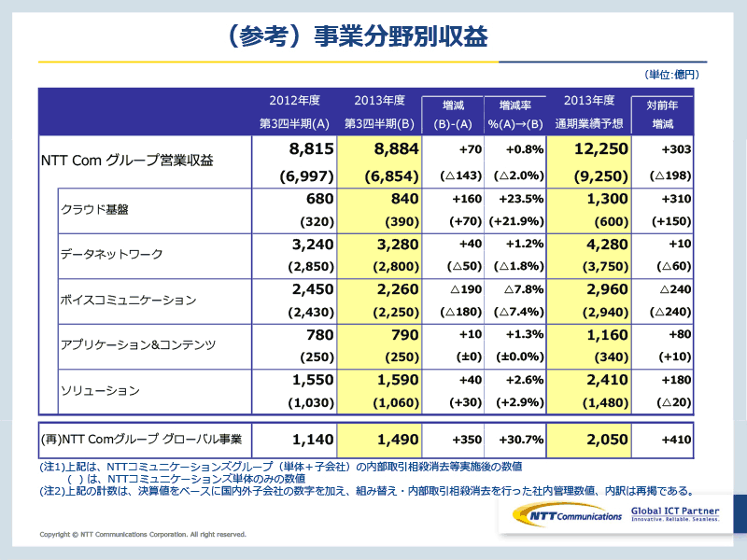Click the forecast value 1,300
Screen dimensions: 747x560
[x=608, y=199]
